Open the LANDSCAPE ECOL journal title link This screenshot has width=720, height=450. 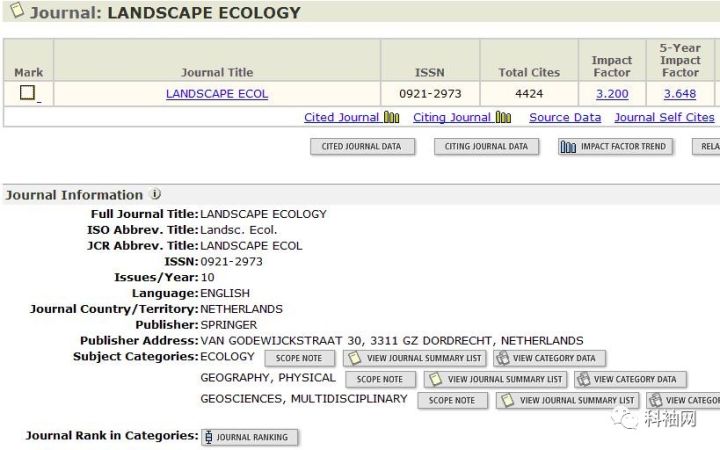tap(217, 94)
